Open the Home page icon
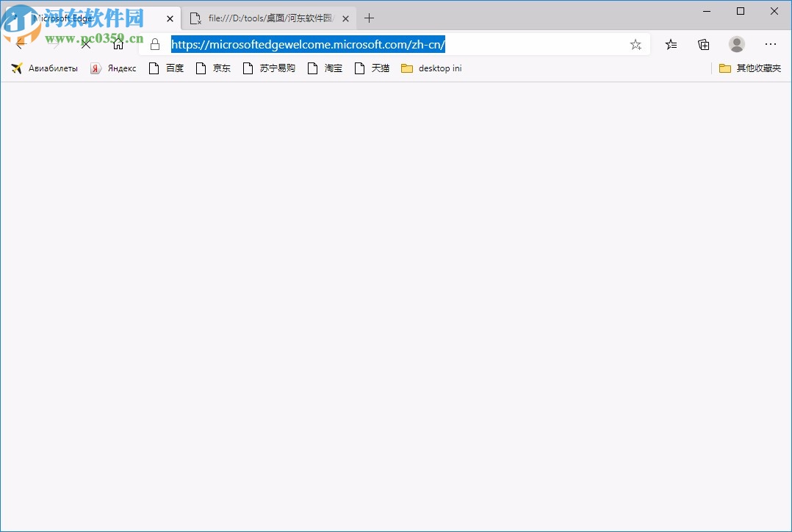792x532 pixels. click(118, 45)
